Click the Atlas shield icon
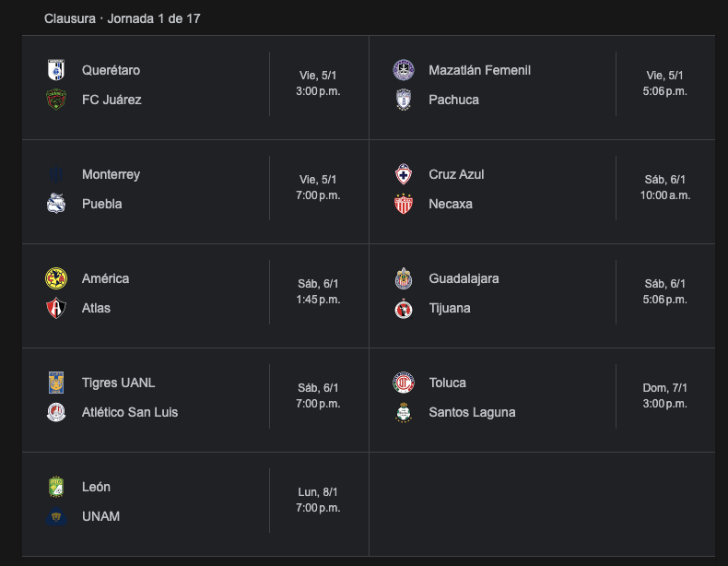The image size is (728, 566). [x=56, y=308]
